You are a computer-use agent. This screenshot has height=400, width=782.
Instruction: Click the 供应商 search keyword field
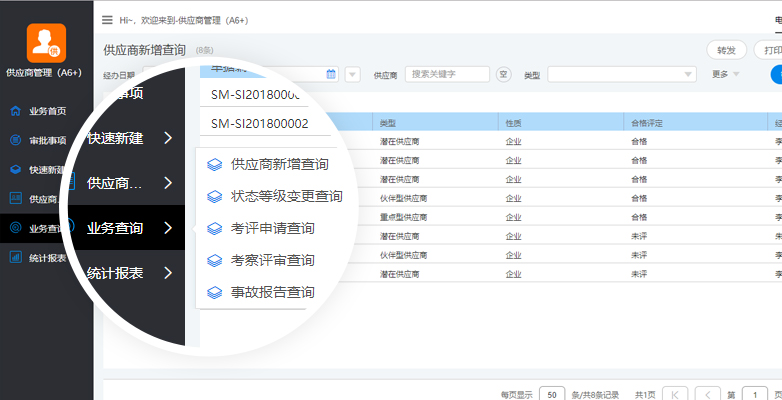[x=448, y=74]
